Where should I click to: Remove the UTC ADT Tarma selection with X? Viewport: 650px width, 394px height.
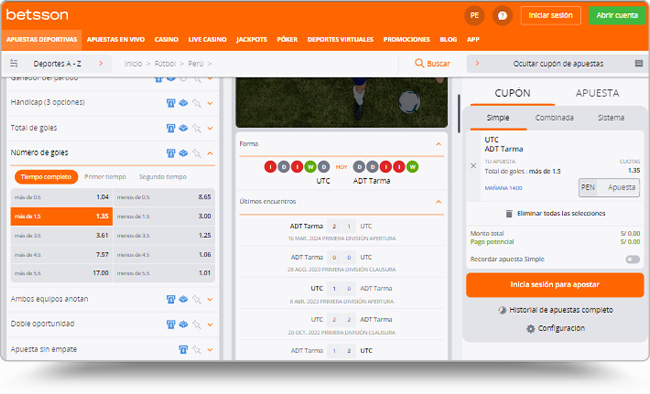click(x=473, y=165)
